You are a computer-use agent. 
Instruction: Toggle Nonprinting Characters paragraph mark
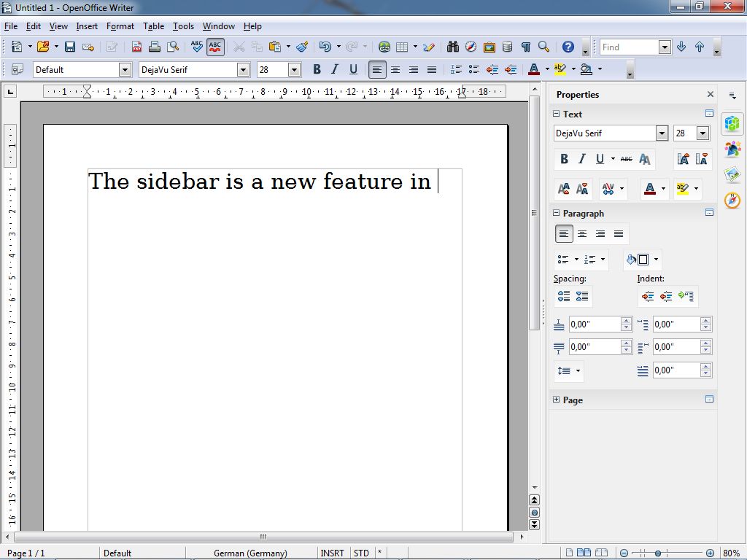coord(525,47)
